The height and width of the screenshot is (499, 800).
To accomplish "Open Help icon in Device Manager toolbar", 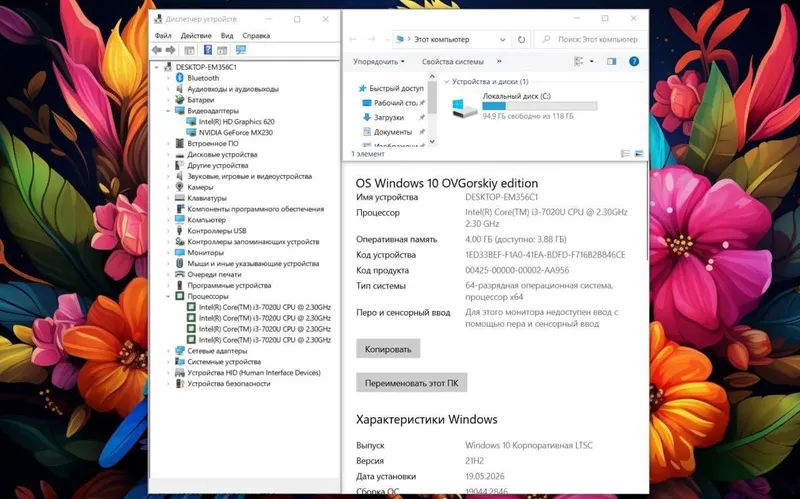I will [x=208, y=49].
